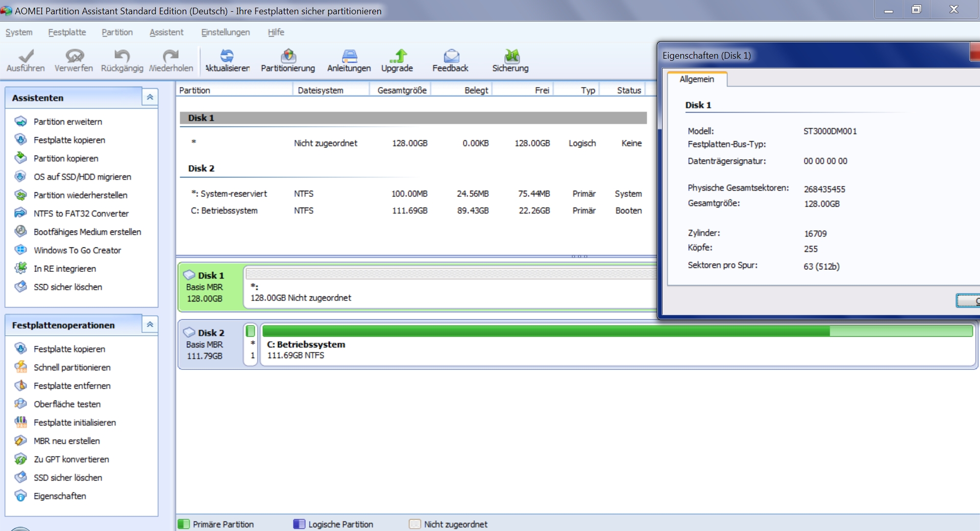This screenshot has width=980, height=531.
Task: Select the Disk 1 Basis MBR block
Action: click(x=210, y=287)
